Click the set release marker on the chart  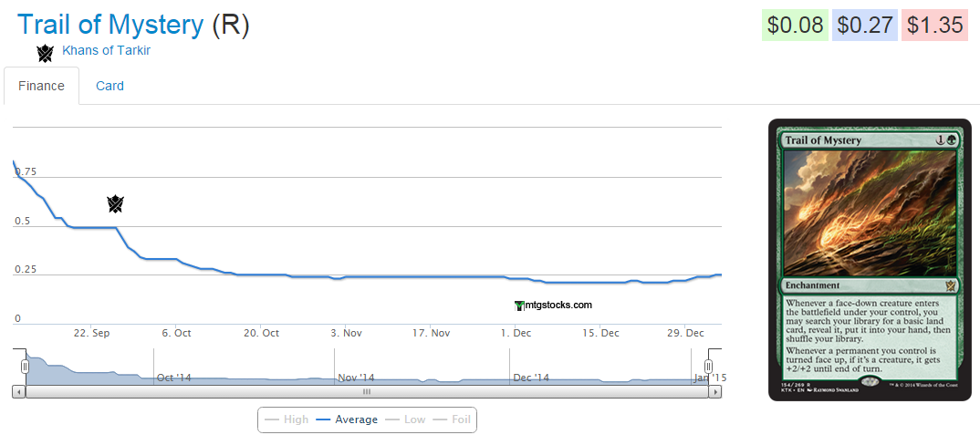[x=115, y=203]
